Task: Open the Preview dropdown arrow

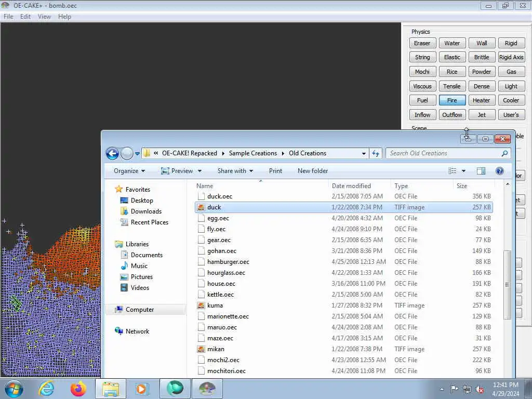Action: coord(199,171)
